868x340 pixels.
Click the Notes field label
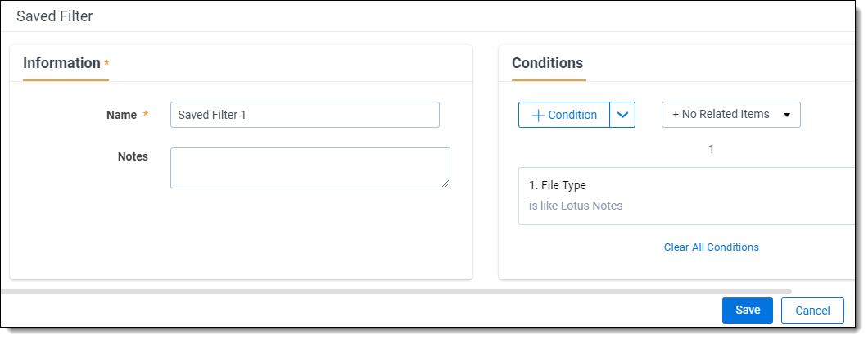133,156
